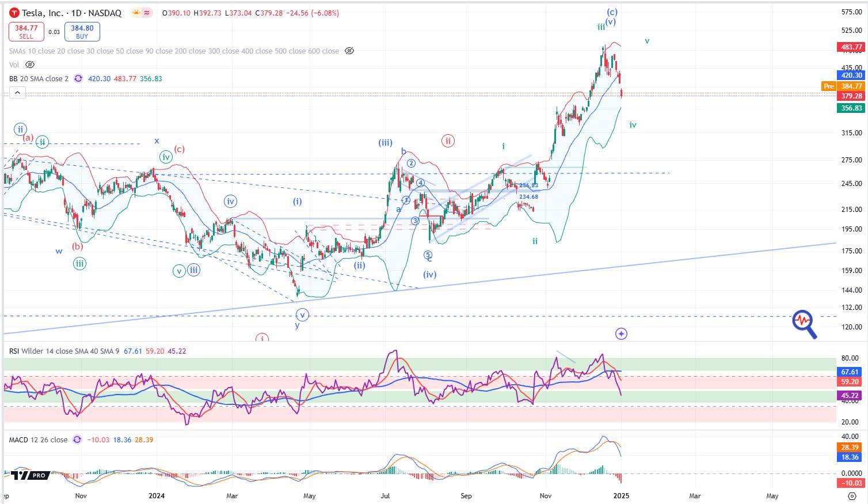The height and width of the screenshot is (504, 868).
Task: Click the purple 45.22 RSI axis label
Action: [850, 395]
